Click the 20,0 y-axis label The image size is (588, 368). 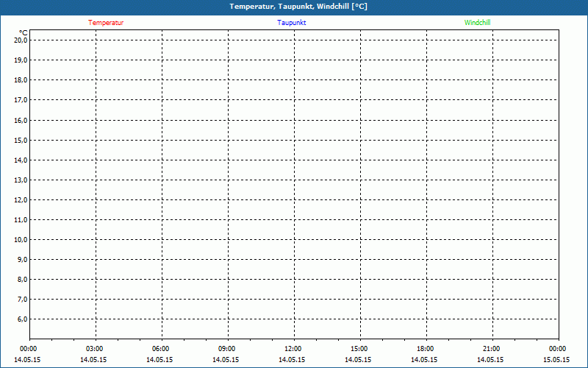21,40
